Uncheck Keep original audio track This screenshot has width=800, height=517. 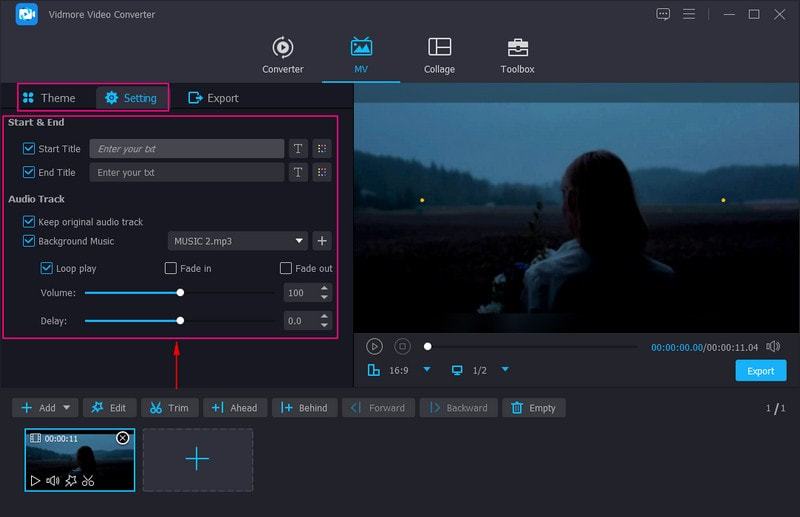[29, 222]
